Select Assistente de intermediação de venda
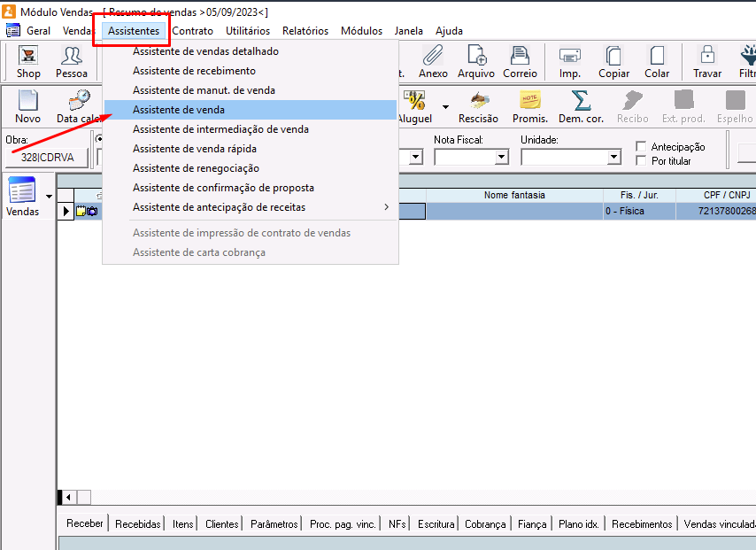 251,129
